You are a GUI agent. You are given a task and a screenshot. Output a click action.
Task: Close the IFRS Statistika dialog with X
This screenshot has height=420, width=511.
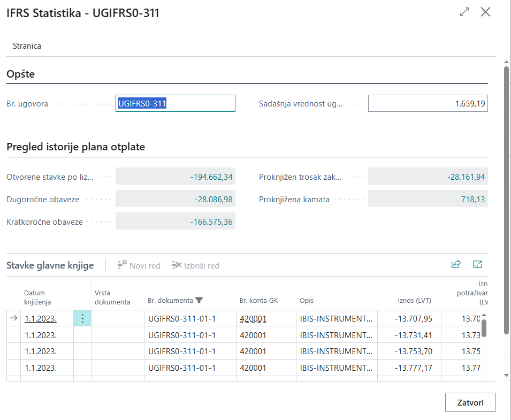point(485,12)
